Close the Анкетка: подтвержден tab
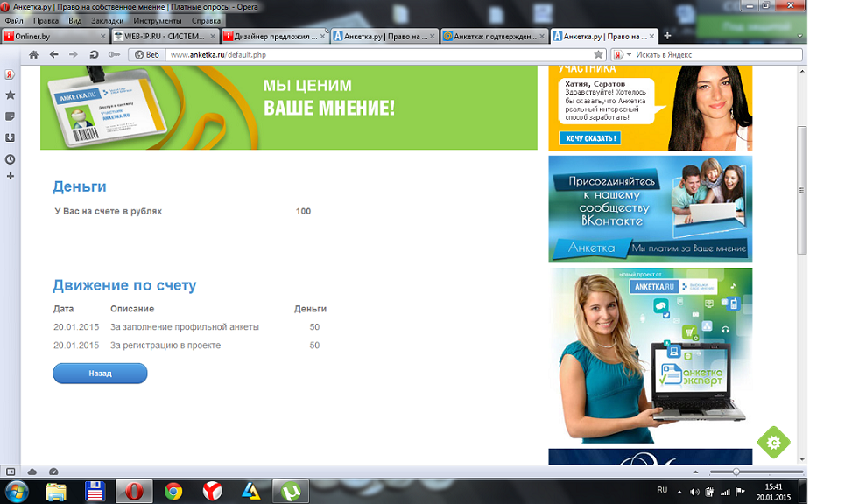Viewport: 859px width, 504px height. pos(542,36)
